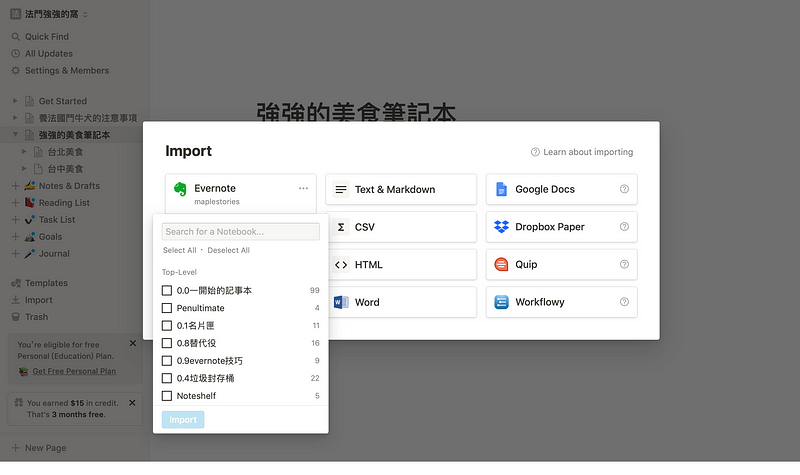Image resolution: width=800 pixels, height=475 pixels.
Task: Click the HTML angle brackets icon
Action: (341, 265)
